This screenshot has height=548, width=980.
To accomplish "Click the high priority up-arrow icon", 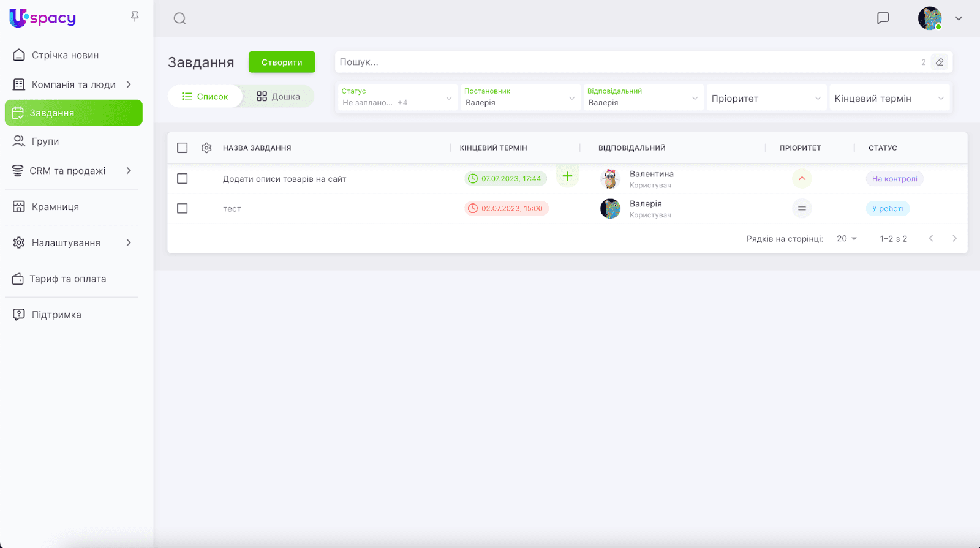I will click(802, 179).
